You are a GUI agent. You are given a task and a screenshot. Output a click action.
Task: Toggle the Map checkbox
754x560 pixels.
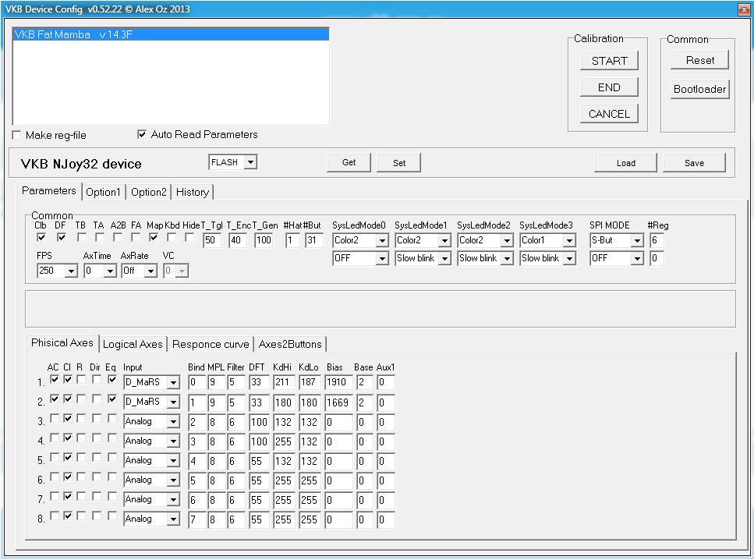(x=154, y=237)
